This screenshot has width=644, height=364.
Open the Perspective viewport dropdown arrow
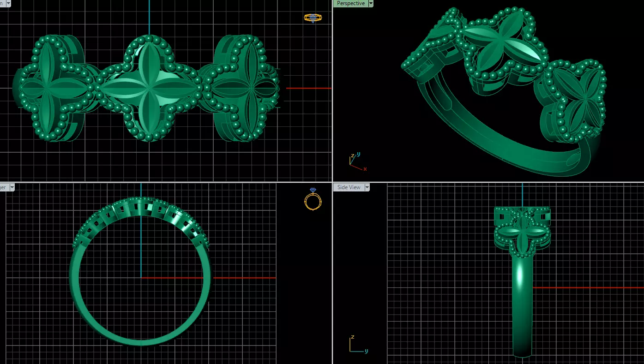[371, 3]
